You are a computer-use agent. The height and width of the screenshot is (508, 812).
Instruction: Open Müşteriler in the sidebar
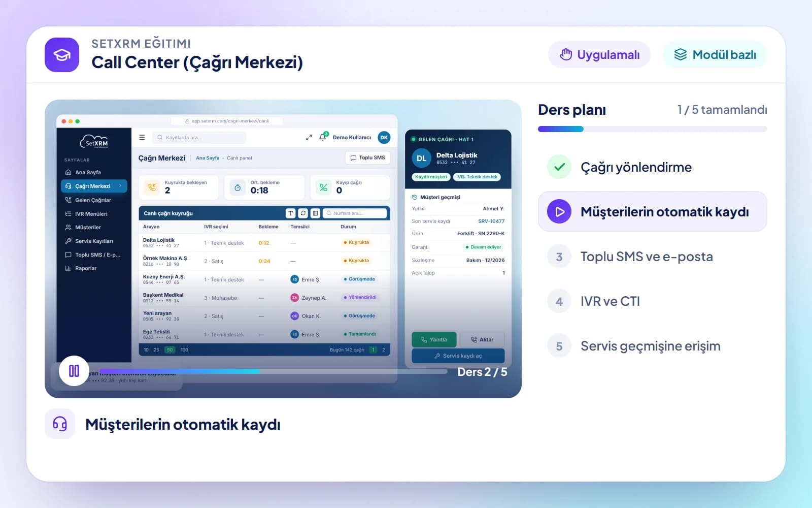(x=94, y=227)
